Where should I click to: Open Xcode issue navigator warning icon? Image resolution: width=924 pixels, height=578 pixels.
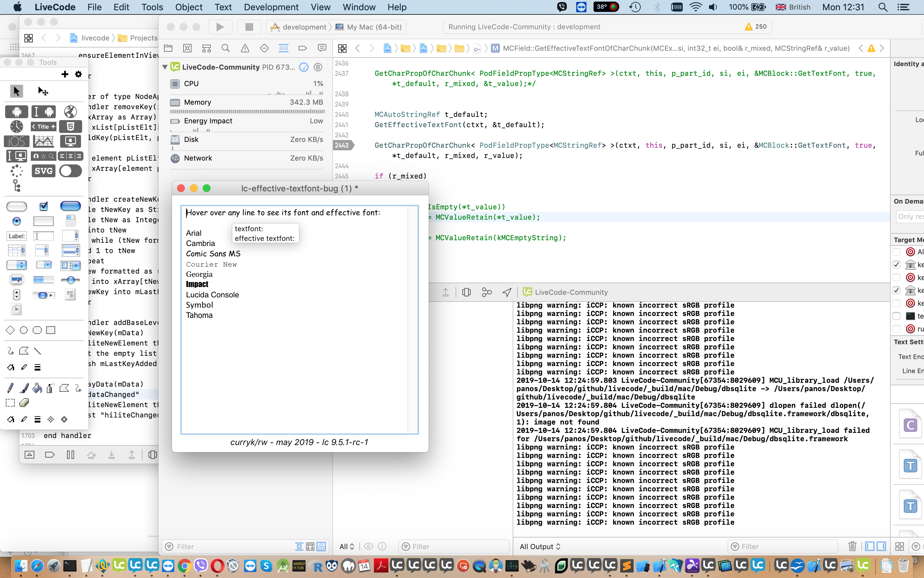point(245,48)
